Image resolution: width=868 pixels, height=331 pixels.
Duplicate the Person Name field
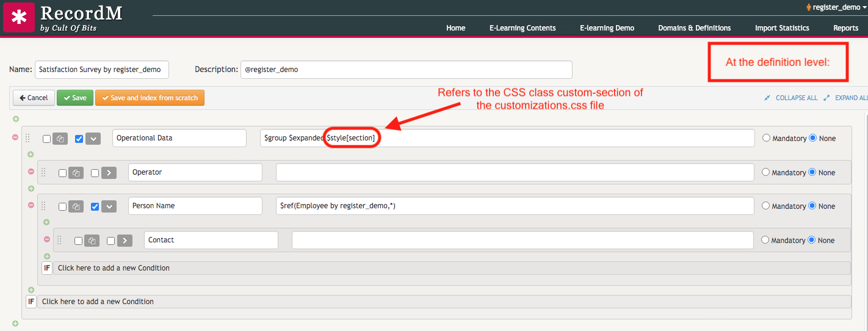tap(76, 206)
